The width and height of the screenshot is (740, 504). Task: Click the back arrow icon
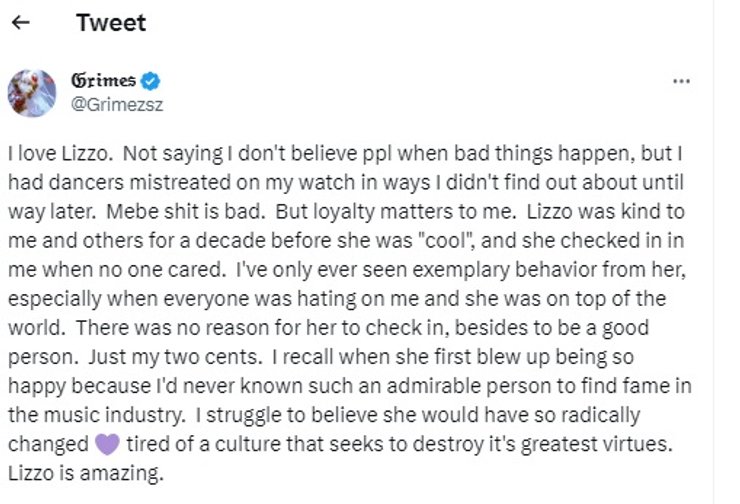[20, 23]
